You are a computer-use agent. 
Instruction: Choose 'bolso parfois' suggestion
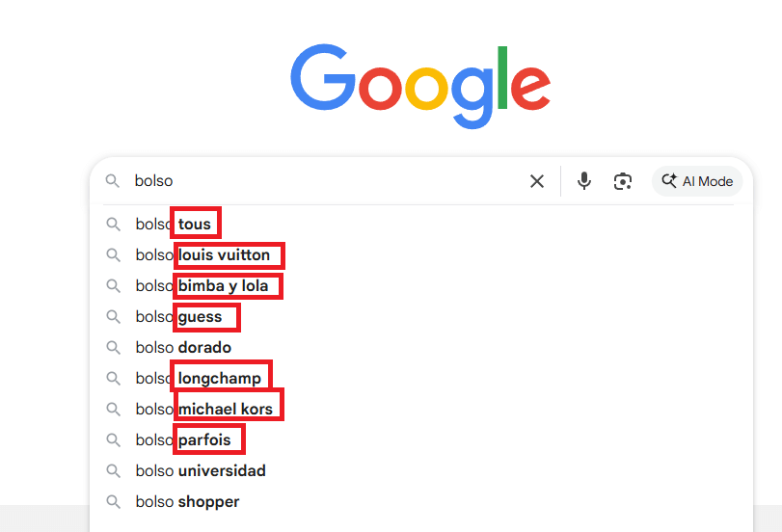pos(204,440)
